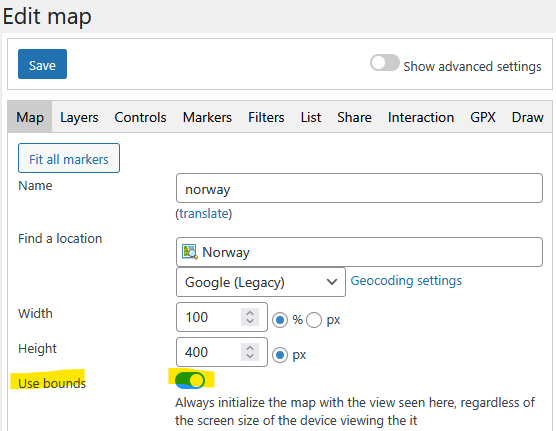Increase the Height value with up arrow
This screenshot has height=431, width=556.
pos(250,348)
